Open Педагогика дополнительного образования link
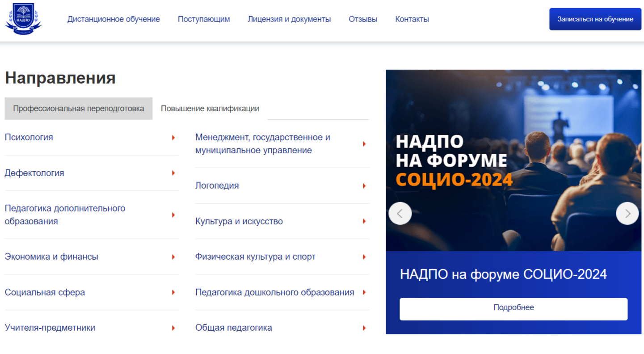This screenshot has height=354, width=644. pos(65,215)
